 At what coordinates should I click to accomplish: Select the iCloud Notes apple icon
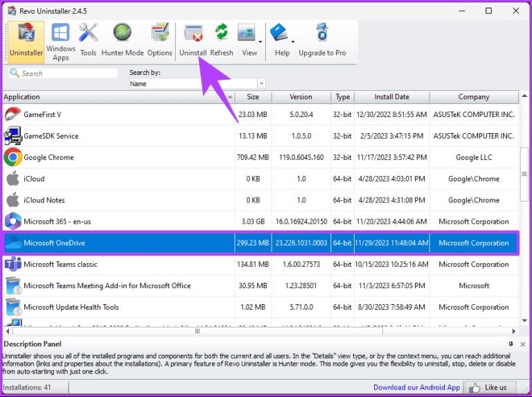click(12, 200)
